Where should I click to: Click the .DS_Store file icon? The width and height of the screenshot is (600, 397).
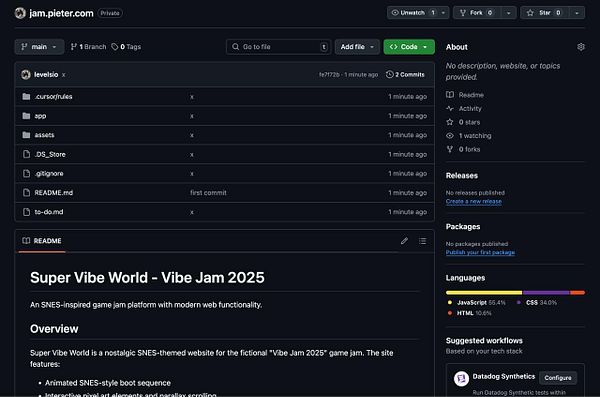[x=26, y=154]
